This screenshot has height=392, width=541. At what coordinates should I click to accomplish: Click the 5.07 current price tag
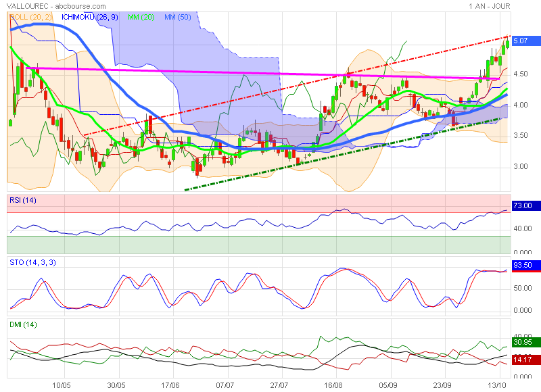click(x=526, y=41)
